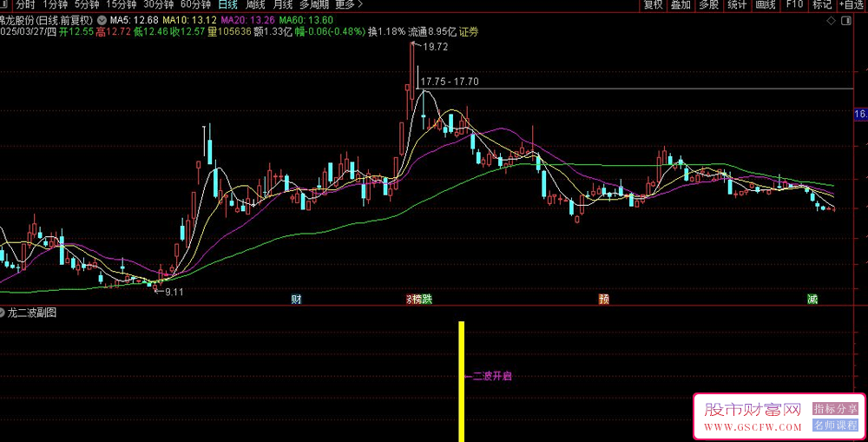Click the 收12.57 close price
Image resolution: width=868 pixels, height=442 pixels.
click(x=187, y=32)
